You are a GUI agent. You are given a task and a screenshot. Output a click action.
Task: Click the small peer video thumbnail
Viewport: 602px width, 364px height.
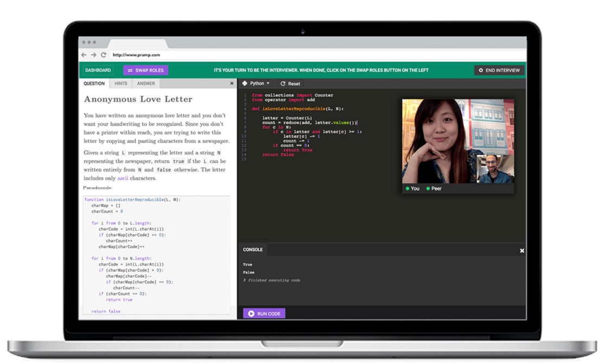click(495, 168)
